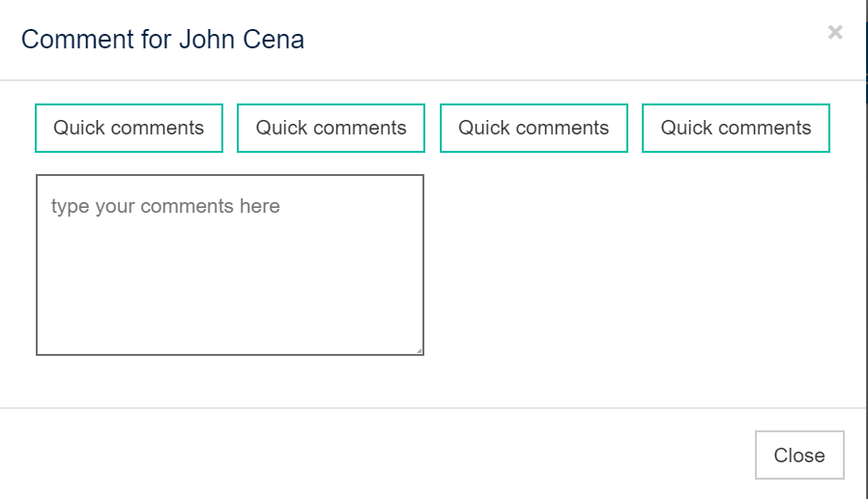Viewport: 868px width, 499px height.
Task: Insert the rightmost quick comment
Action: point(736,129)
